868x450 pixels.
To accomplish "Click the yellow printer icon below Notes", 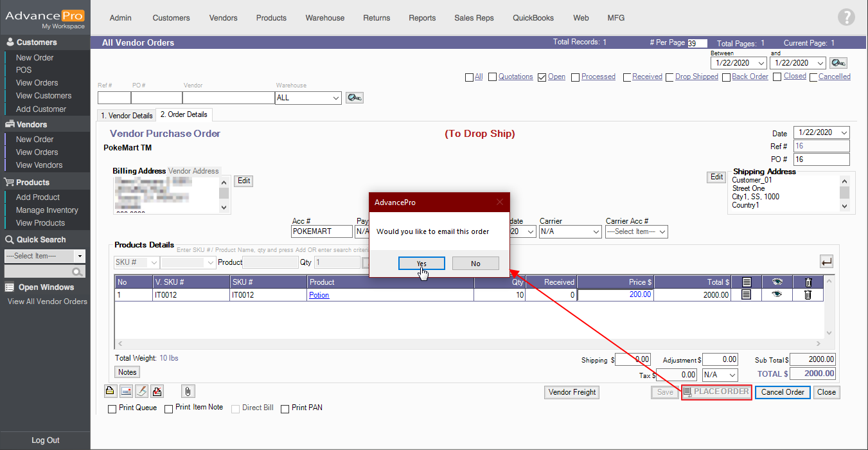I will click(110, 391).
